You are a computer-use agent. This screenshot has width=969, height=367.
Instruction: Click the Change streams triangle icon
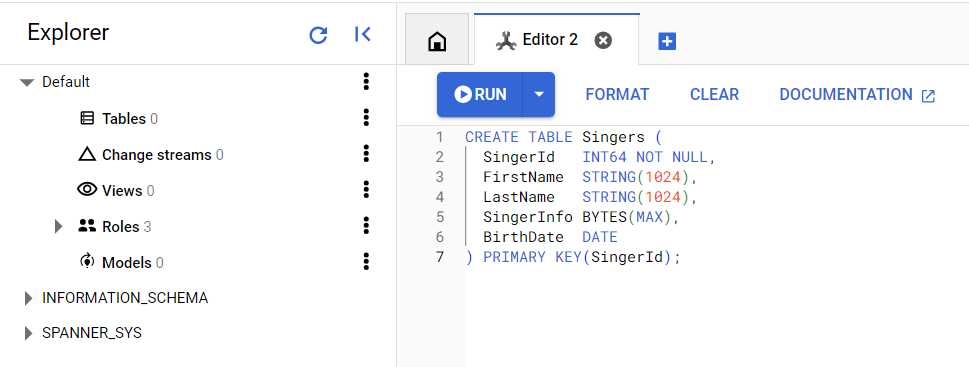(x=87, y=154)
